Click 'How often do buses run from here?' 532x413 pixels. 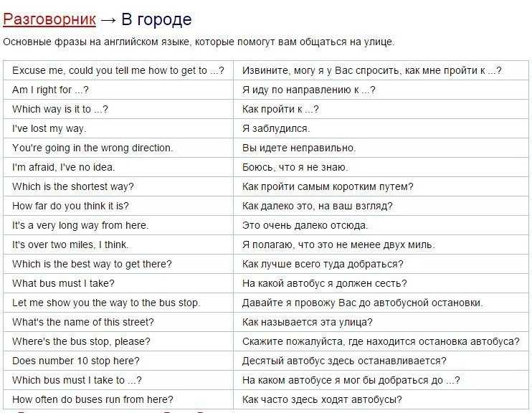[92, 399]
